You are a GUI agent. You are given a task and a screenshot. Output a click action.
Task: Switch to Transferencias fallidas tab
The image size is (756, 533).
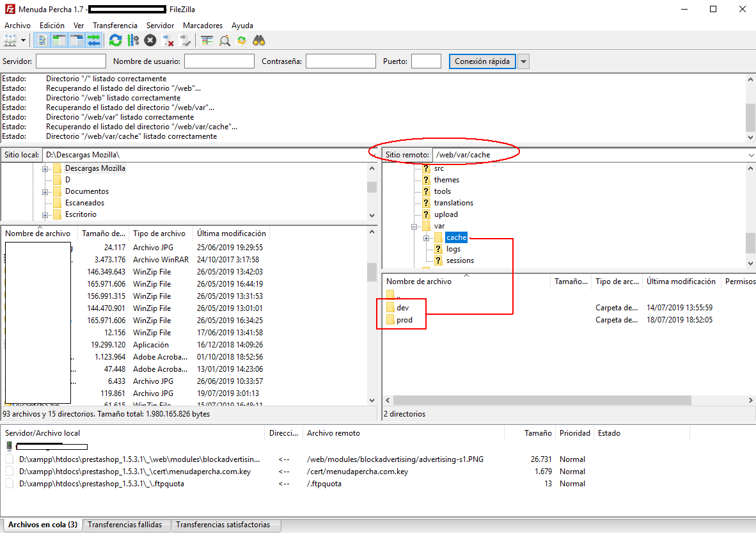(125, 525)
